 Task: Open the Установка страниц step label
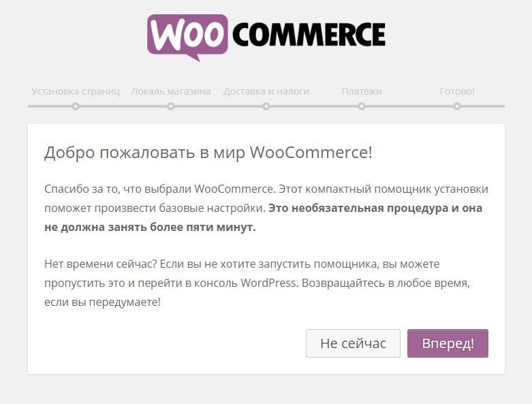tap(76, 91)
